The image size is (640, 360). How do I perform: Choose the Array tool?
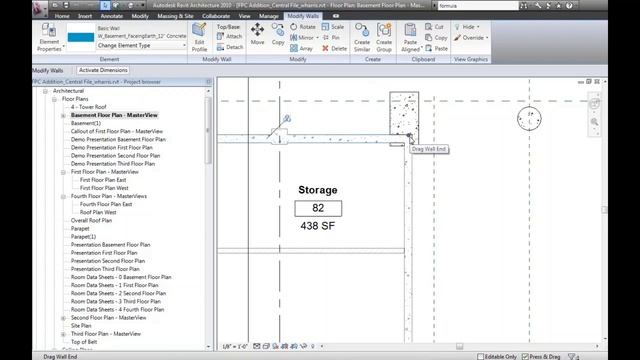301,48
